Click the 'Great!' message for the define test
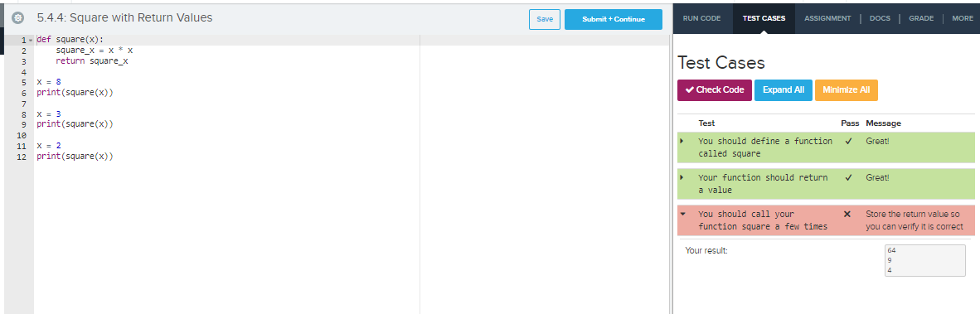This screenshot has height=314, width=980. tap(877, 141)
